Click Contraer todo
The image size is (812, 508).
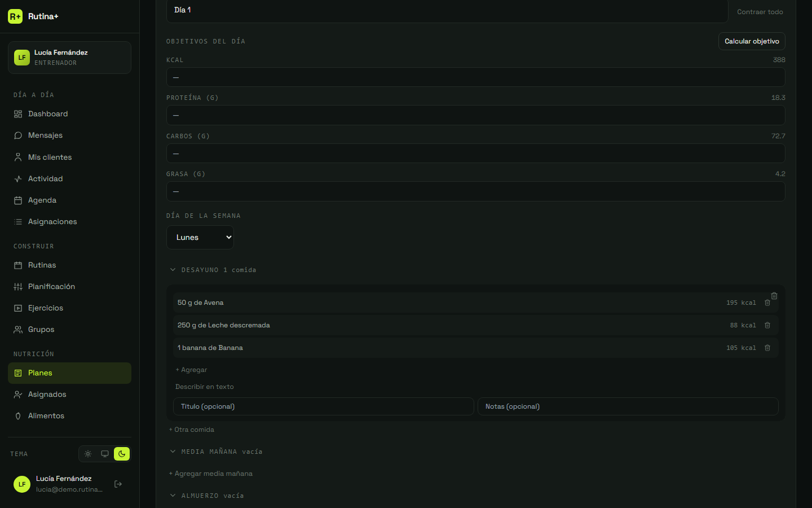pos(760,12)
